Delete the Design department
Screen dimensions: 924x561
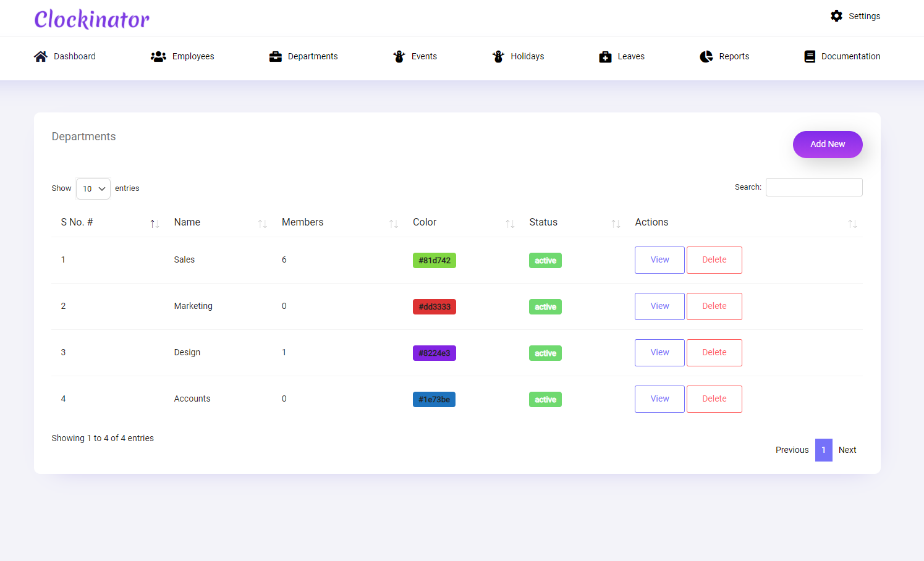click(714, 353)
